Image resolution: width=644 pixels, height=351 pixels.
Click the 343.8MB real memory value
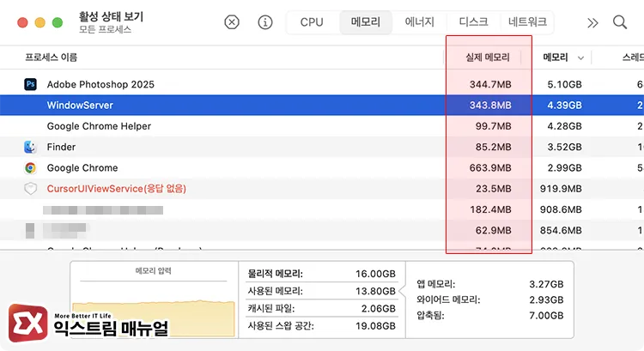tap(490, 106)
